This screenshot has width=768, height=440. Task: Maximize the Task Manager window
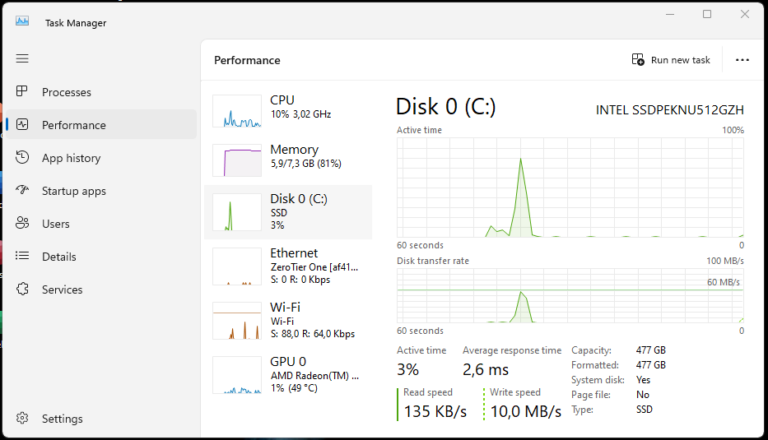[707, 14]
